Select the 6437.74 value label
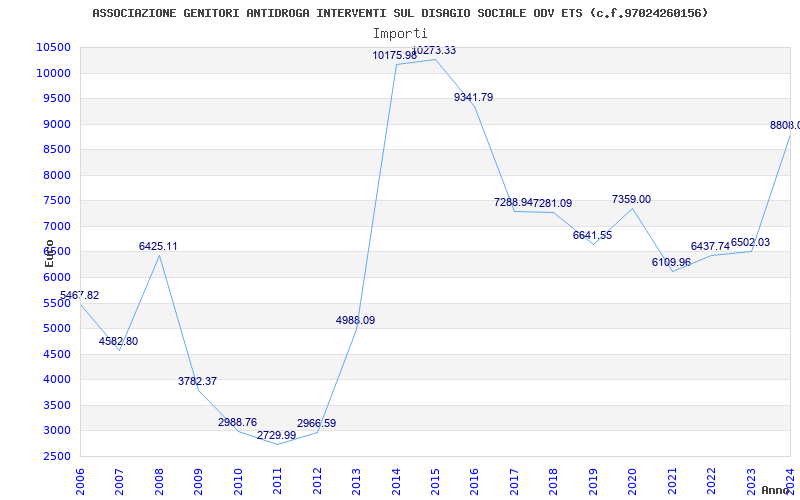Image resolution: width=800 pixels, height=500 pixels. pyautogui.click(x=710, y=246)
